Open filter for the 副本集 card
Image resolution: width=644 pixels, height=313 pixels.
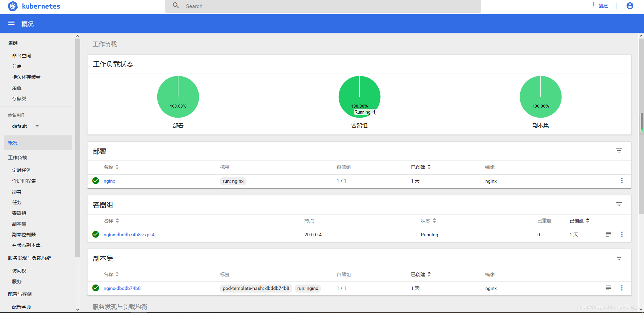(619, 258)
